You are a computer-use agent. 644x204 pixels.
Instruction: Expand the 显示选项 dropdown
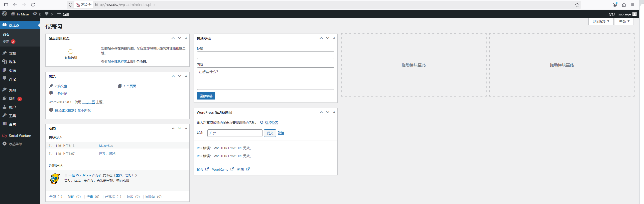pyautogui.click(x=601, y=22)
